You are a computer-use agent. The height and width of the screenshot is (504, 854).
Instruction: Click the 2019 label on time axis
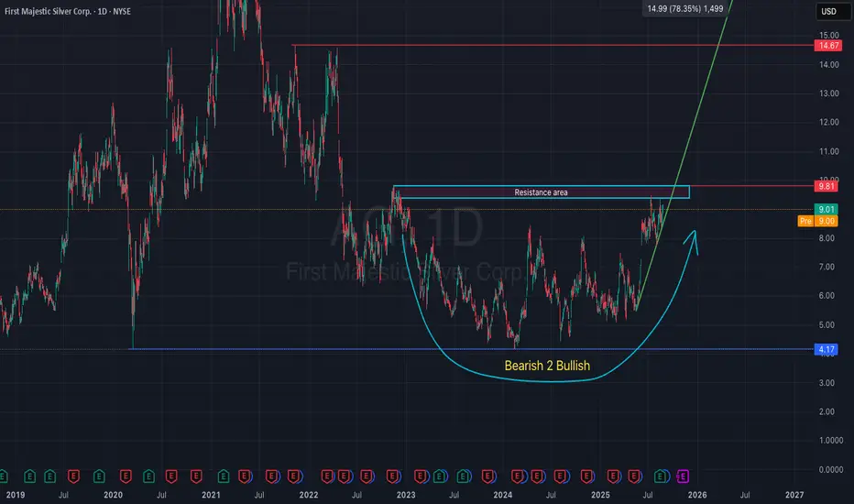16,495
